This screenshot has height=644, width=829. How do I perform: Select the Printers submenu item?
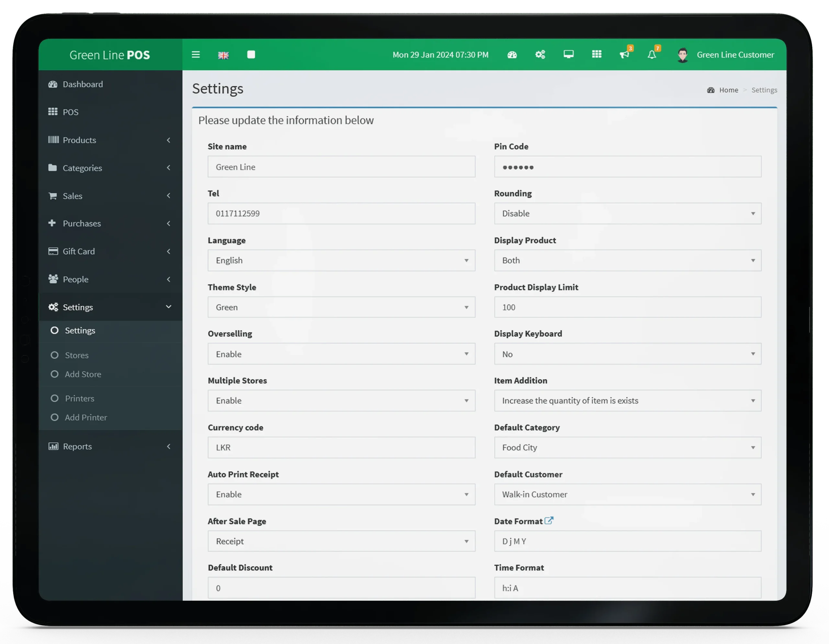pyautogui.click(x=79, y=399)
